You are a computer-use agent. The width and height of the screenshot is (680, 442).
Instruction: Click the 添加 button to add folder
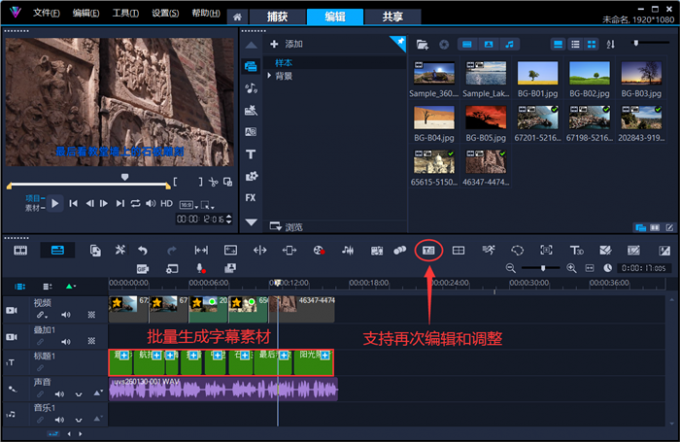click(x=286, y=45)
